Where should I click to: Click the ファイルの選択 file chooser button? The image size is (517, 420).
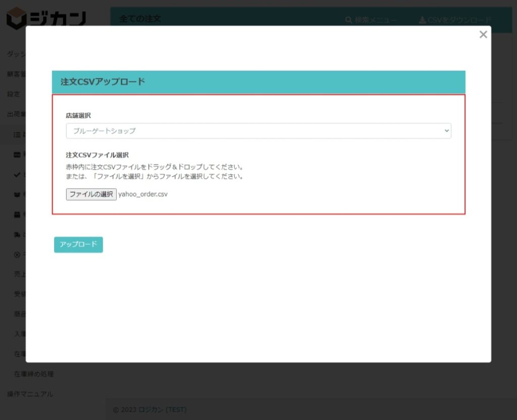pos(91,194)
